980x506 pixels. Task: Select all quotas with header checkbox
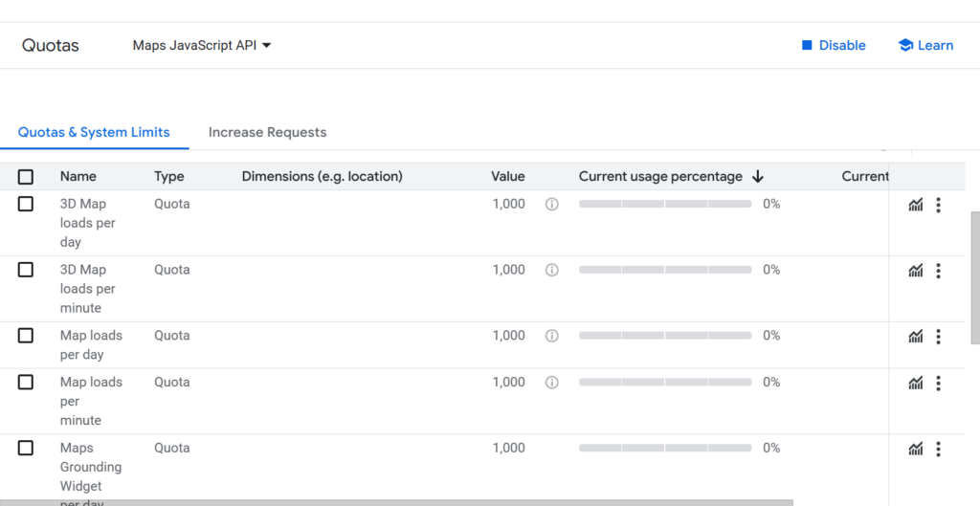(x=26, y=177)
